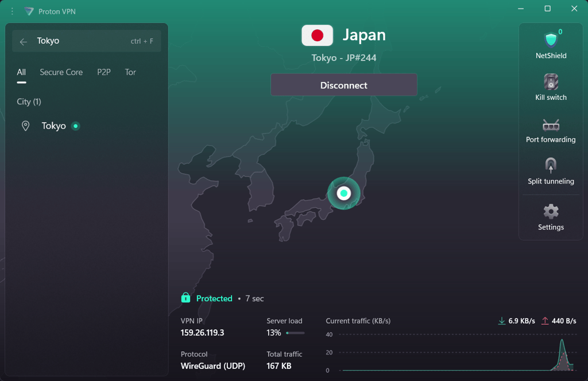Select the All tab
Viewport: 588px width, 381px height.
(x=21, y=72)
